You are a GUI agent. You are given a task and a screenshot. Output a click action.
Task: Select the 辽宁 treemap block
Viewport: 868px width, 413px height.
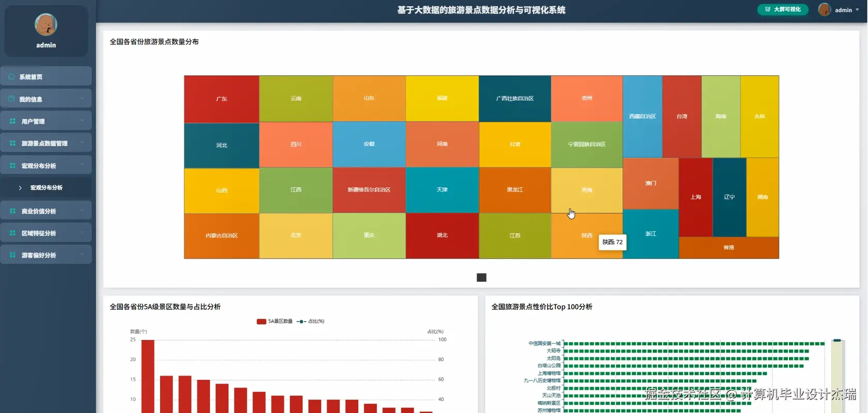click(729, 197)
